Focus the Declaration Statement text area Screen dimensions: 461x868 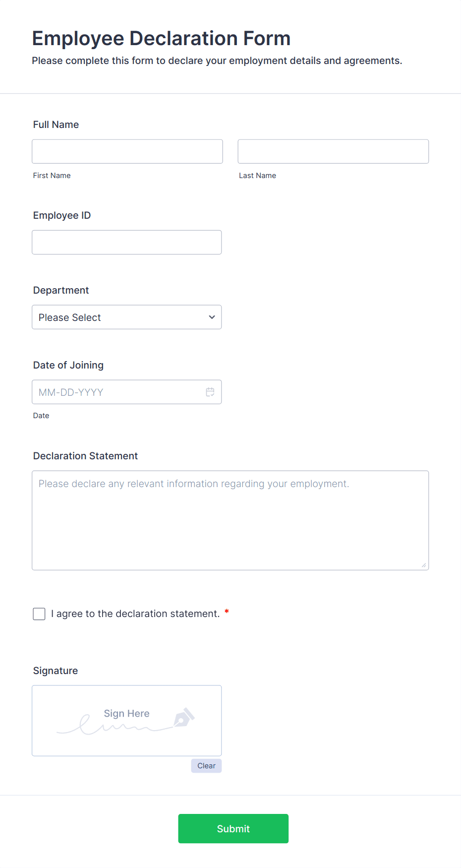[230, 520]
